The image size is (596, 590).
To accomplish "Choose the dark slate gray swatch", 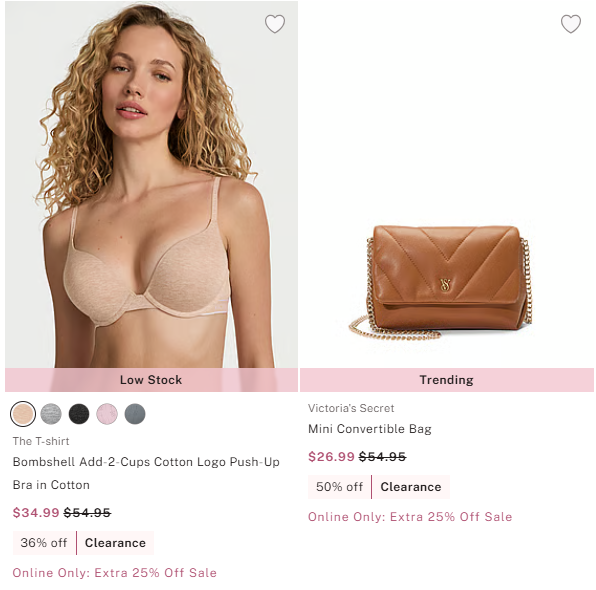I will (x=135, y=414).
